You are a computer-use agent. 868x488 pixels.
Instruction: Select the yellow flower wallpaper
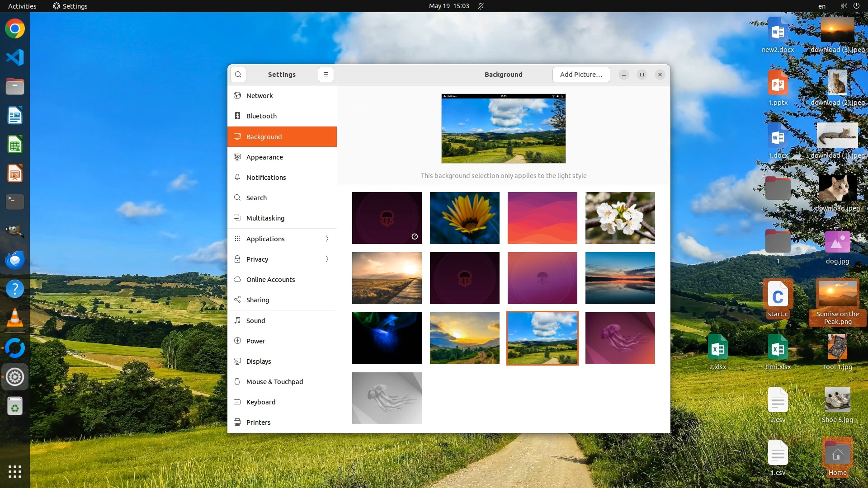[x=464, y=218]
